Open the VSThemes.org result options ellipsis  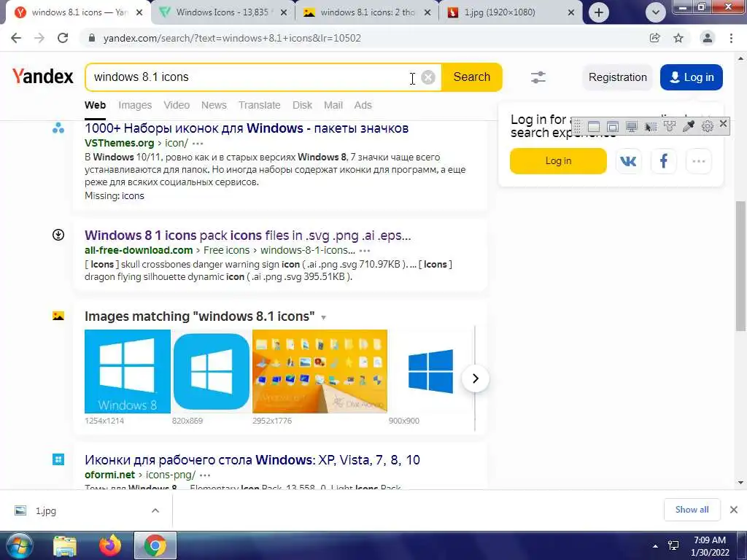click(x=198, y=144)
